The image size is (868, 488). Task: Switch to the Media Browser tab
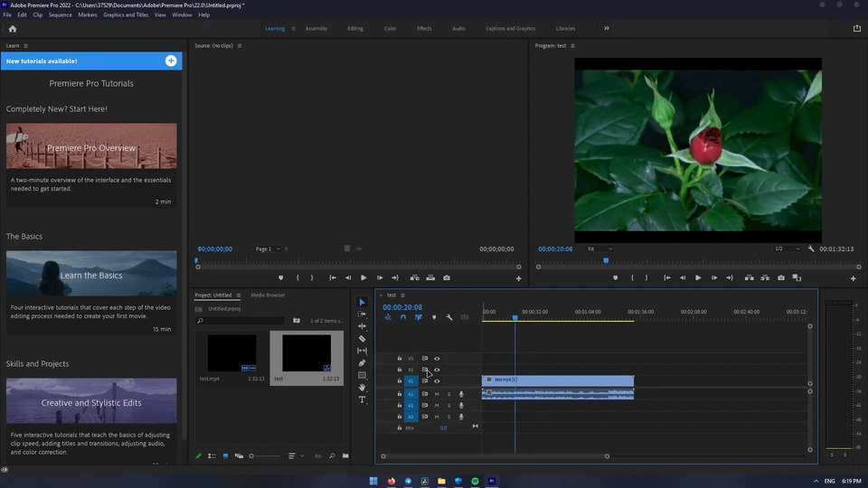point(268,296)
